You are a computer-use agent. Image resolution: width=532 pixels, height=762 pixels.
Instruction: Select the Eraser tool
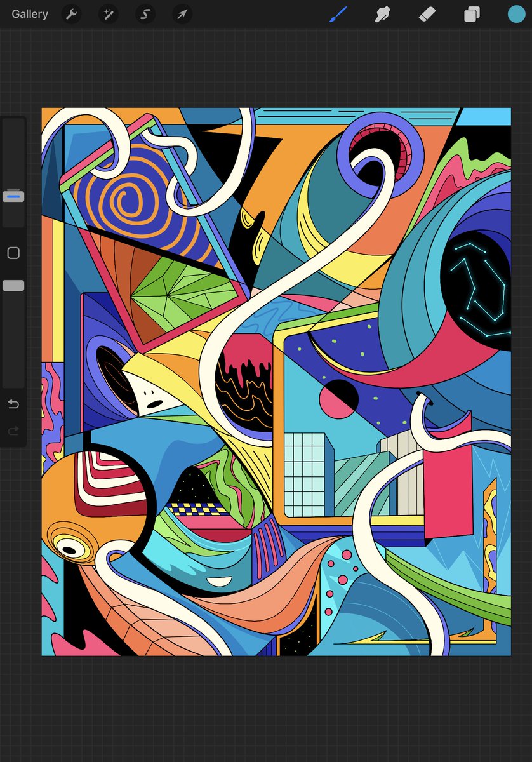pos(426,14)
